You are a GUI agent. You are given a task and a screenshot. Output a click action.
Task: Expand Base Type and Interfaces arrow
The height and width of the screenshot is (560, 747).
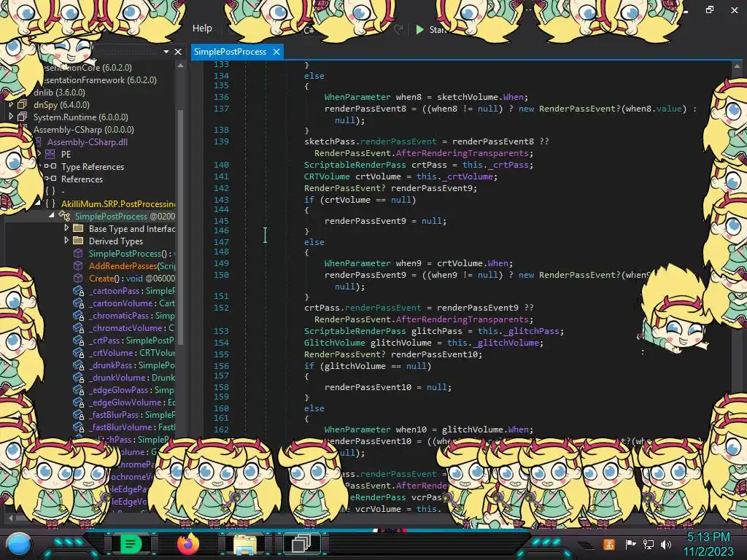pos(66,228)
